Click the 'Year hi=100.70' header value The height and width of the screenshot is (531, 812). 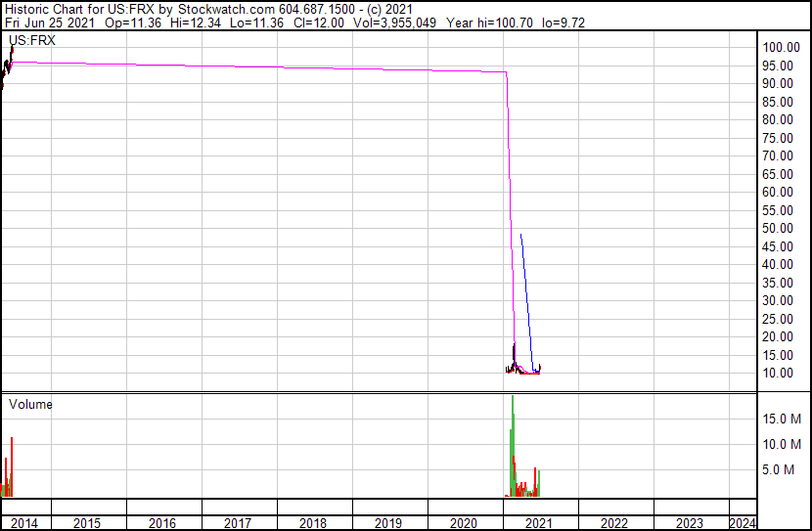(489, 22)
